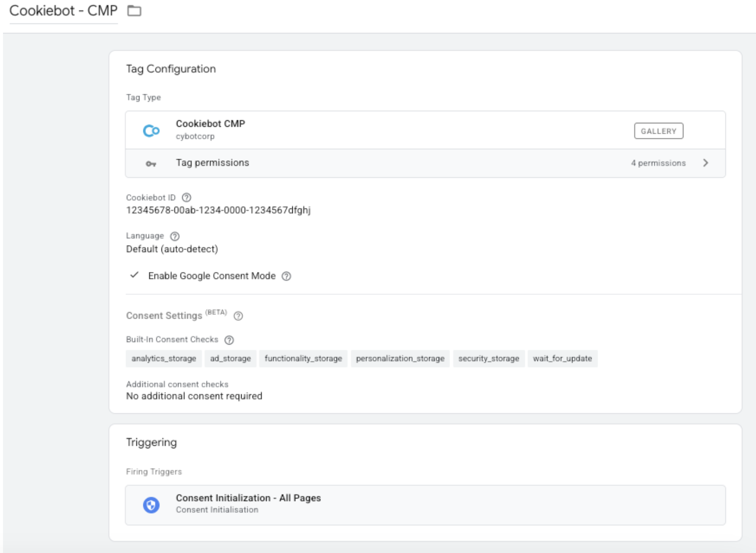Click the folder icon beside the tag name

[134, 11]
